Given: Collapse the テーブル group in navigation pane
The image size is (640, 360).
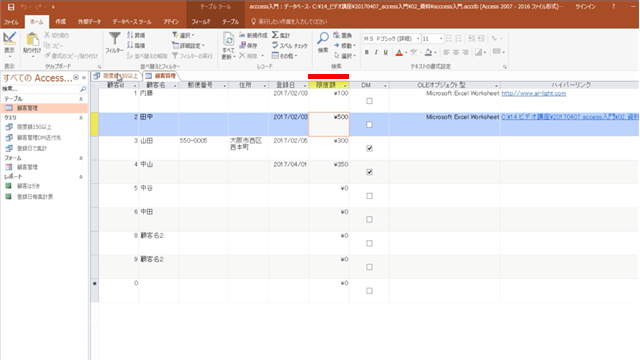Looking at the screenshot, I should [x=81, y=99].
